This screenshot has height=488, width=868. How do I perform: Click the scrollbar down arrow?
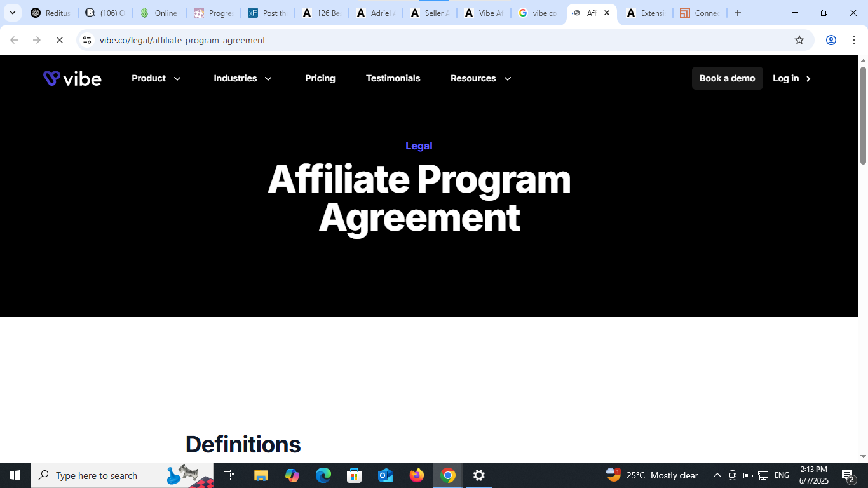(863, 456)
